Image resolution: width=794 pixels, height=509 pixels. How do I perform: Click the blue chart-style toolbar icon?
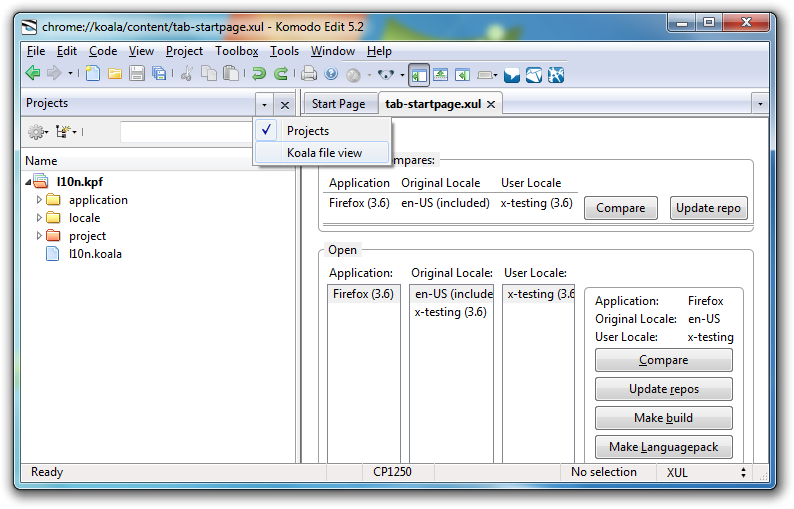pyautogui.click(x=534, y=75)
